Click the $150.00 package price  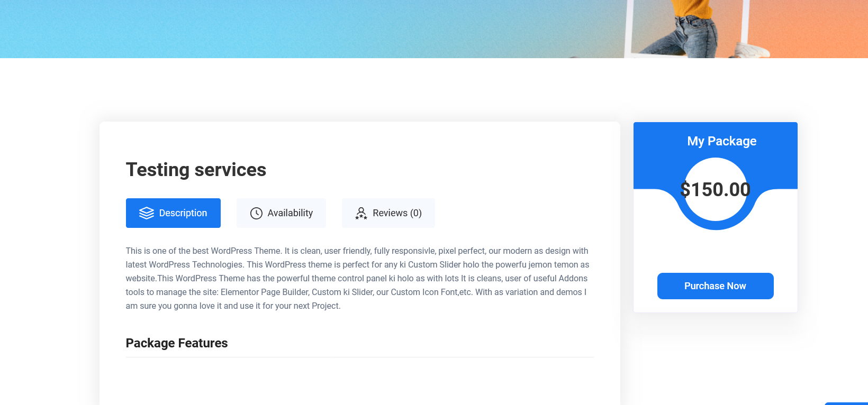click(x=715, y=189)
